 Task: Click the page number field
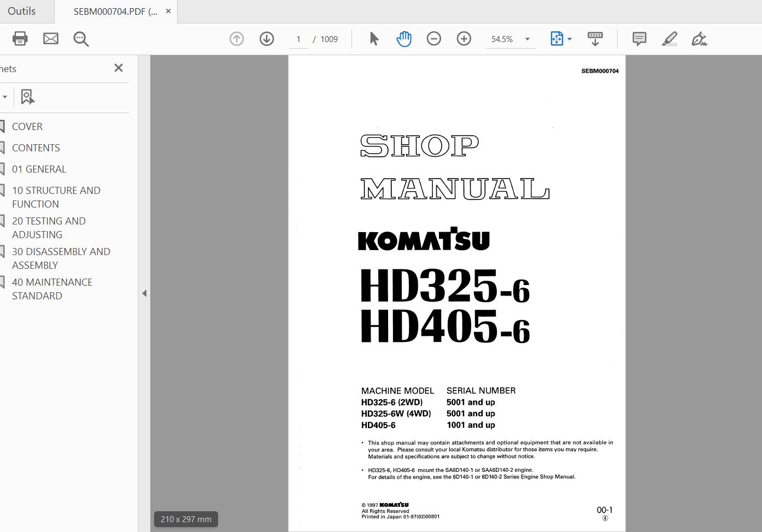[298, 39]
